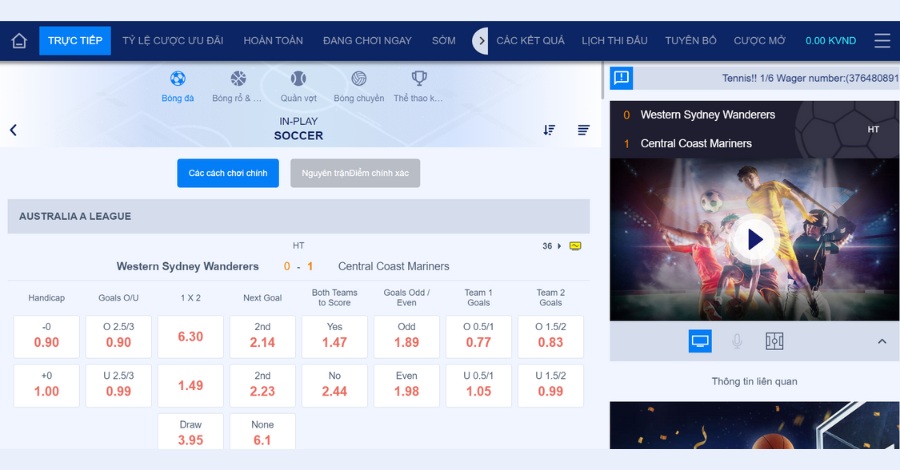Collapse the AUSTRALIA A LEAGUE header

click(298, 216)
